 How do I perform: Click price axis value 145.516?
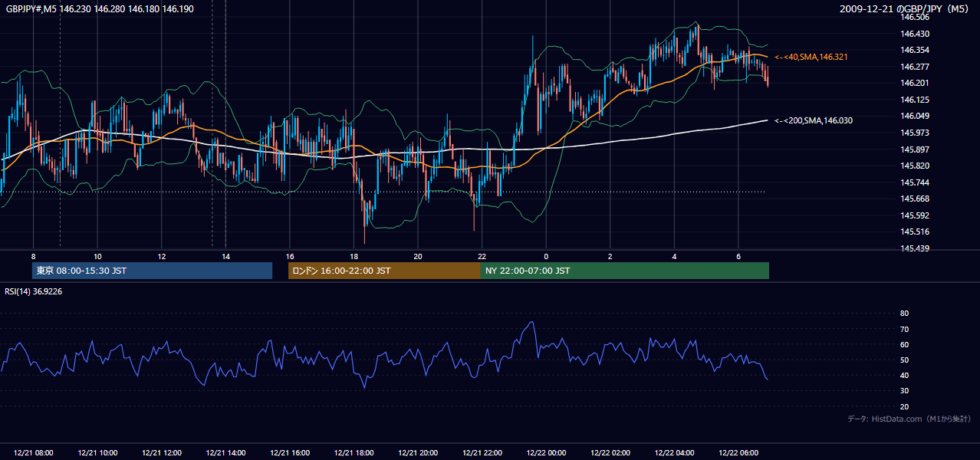click(x=915, y=232)
